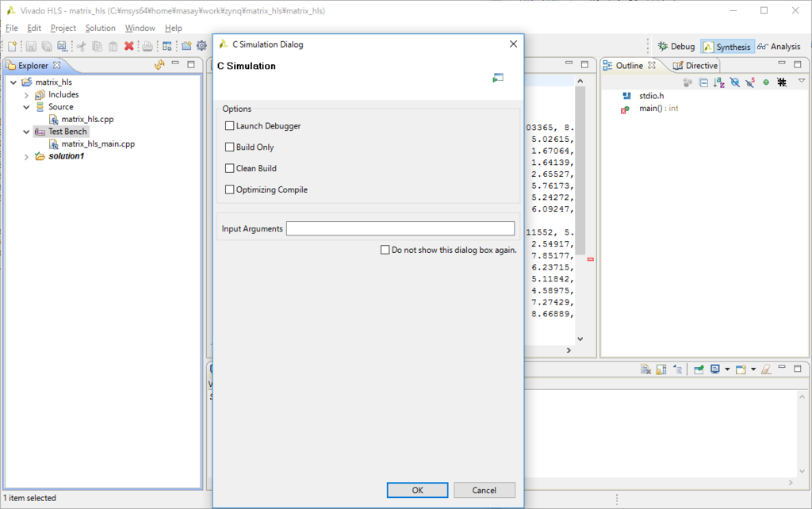Open the Project menu
This screenshot has width=812, height=509.
coord(63,28)
